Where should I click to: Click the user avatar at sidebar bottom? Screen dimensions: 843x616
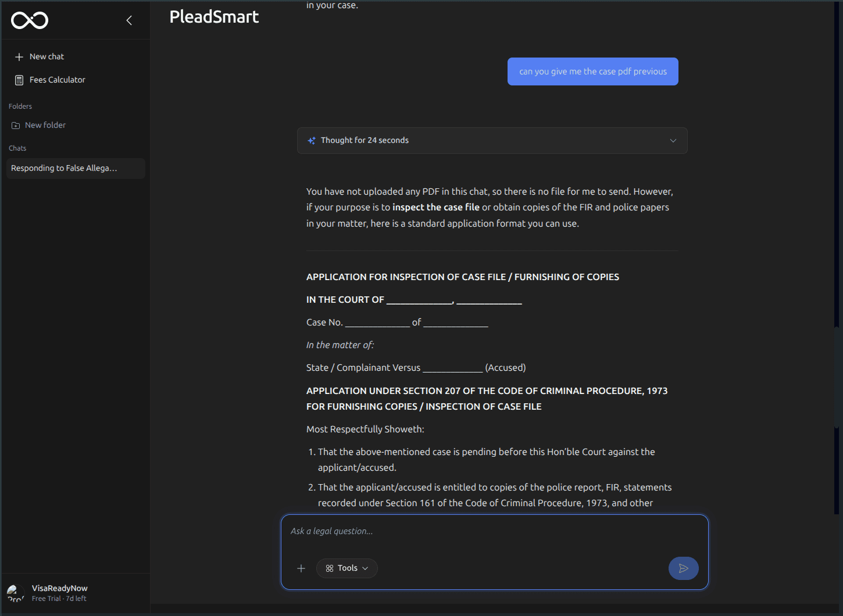click(16, 593)
